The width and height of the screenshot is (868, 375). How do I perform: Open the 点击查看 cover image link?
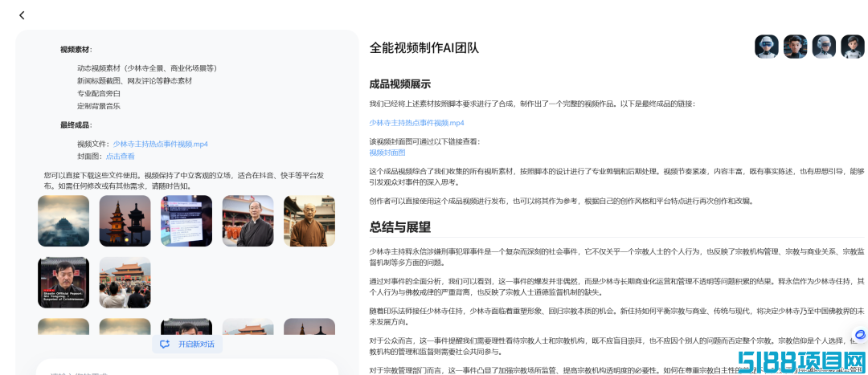point(120,157)
